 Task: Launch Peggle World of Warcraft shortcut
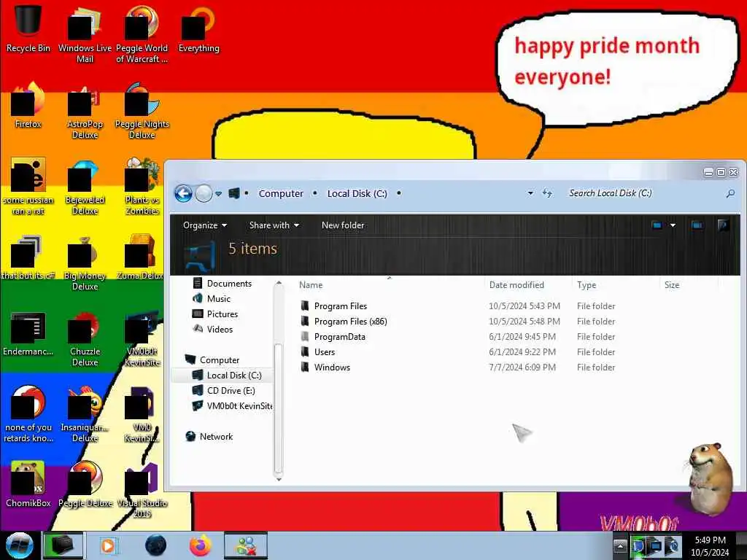coord(142,34)
